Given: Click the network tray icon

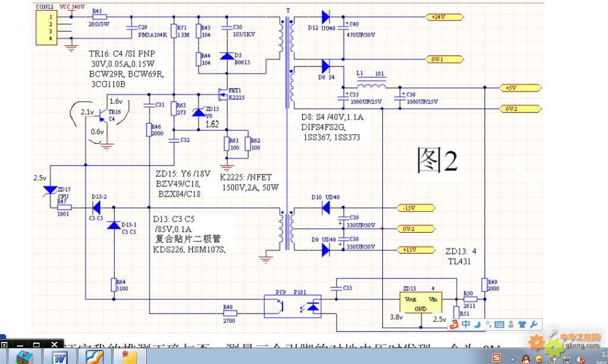Looking at the screenshot, I should (566, 359).
